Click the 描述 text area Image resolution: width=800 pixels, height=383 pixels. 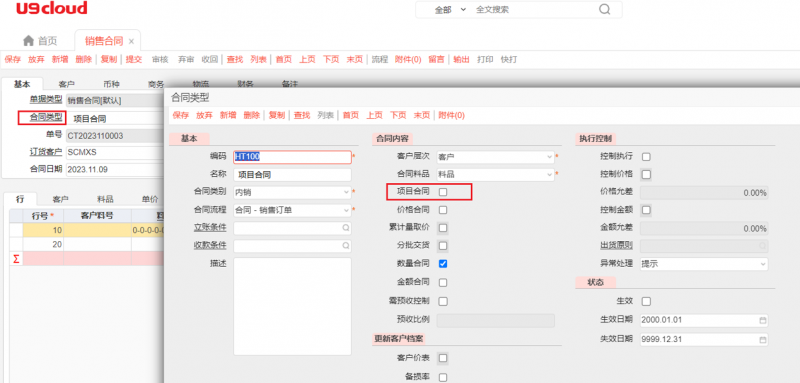(x=292, y=306)
